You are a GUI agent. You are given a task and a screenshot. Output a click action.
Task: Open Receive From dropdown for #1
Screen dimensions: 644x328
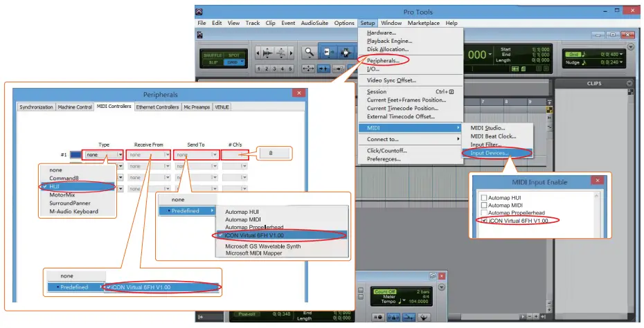click(149, 155)
